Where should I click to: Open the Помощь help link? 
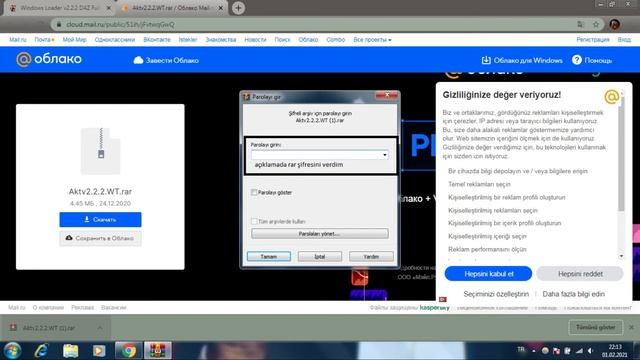click(x=592, y=60)
